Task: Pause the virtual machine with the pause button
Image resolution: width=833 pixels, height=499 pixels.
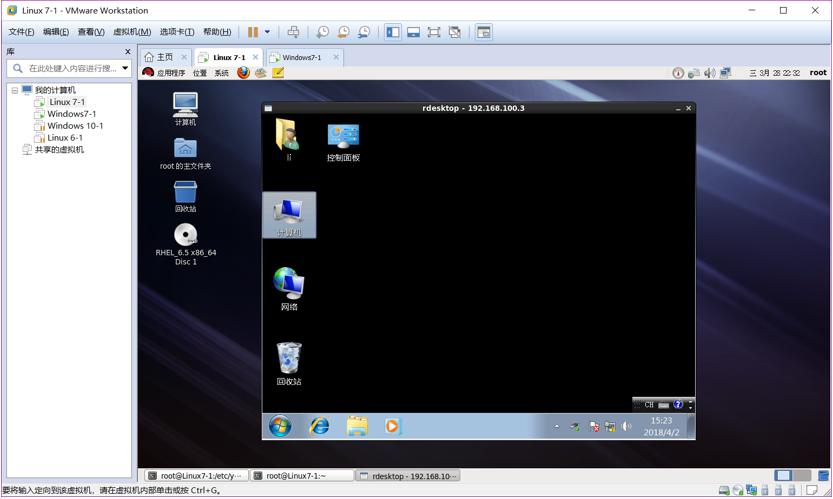Action: [253, 32]
